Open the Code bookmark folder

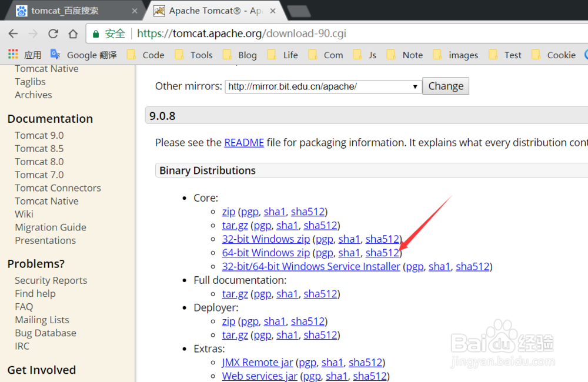click(145, 55)
